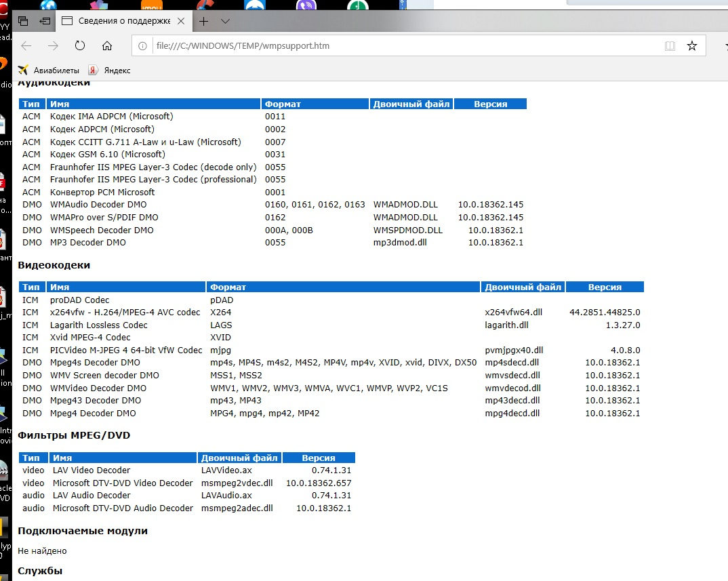Click the Подключаемые модули heading
Screen dimensions: 728x581
click(x=83, y=531)
